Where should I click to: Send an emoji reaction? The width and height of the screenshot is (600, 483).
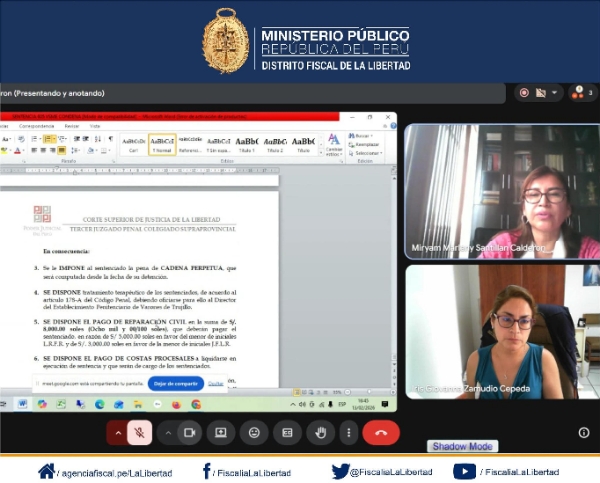pyautogui.click(x=254, y=433)
